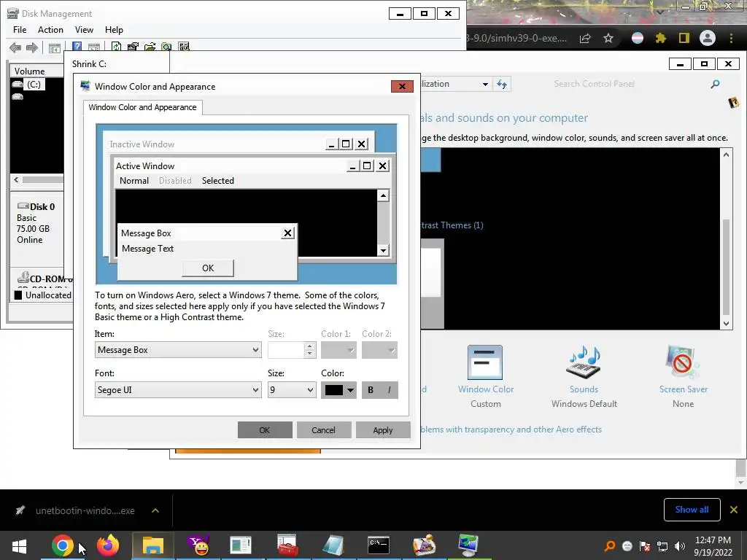747x560 pixels.
Task: Open View menu in Disk Management
Action: click(84, 29)
